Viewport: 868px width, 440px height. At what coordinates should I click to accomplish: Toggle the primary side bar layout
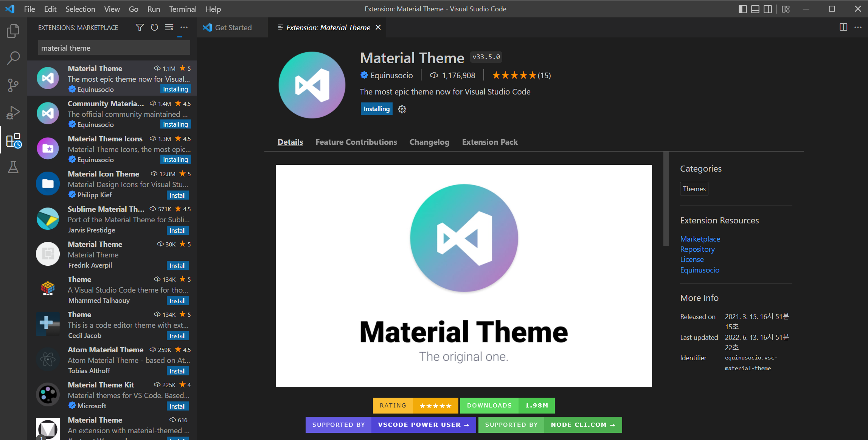[742, 9]
